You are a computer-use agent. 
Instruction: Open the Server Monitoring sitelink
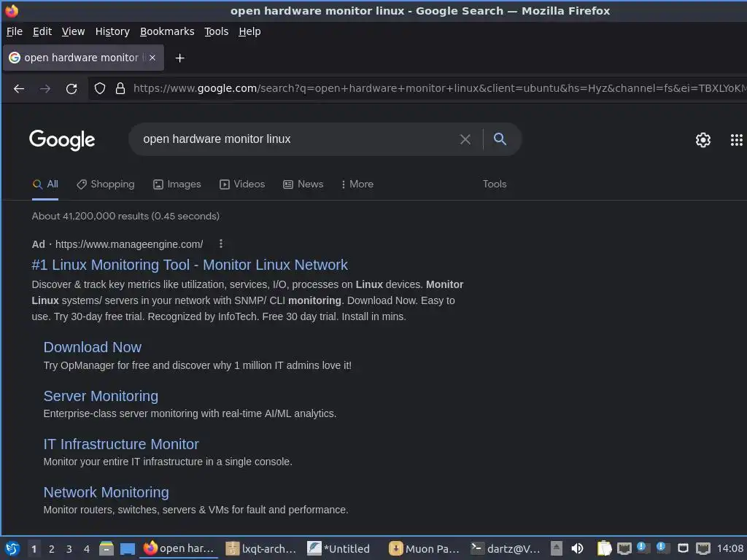tap(101, 396)
